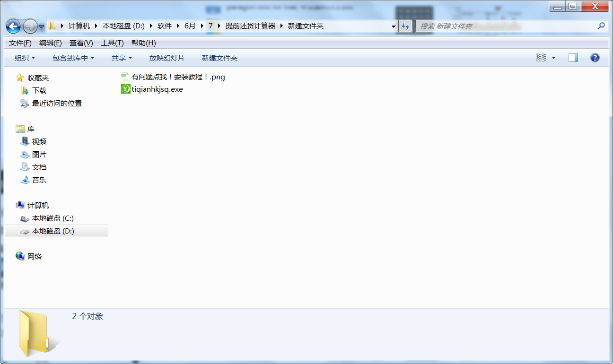Select 库 in navigation pane
Image resolution: width=613 pixels, height=364 pixels.
[x=31, y=129]
